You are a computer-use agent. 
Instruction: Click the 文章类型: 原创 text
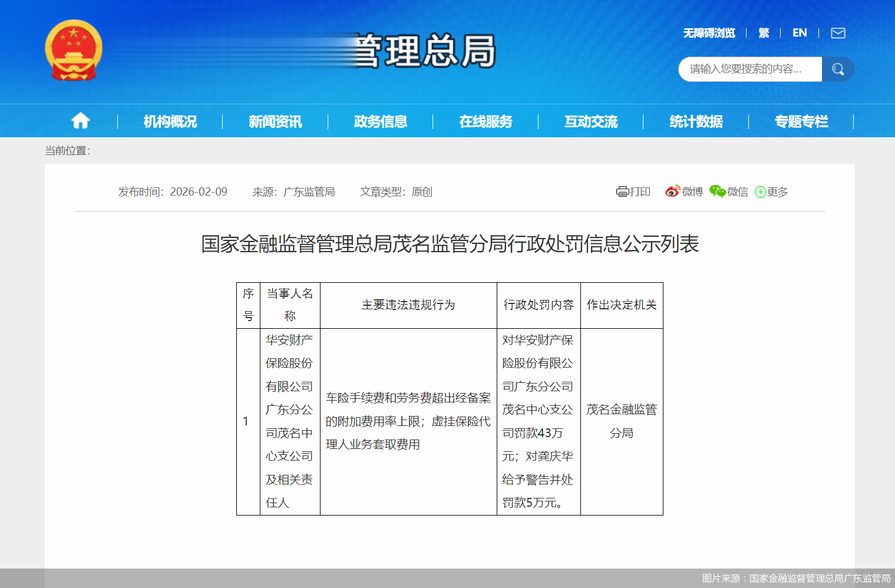tap(396, 191)
